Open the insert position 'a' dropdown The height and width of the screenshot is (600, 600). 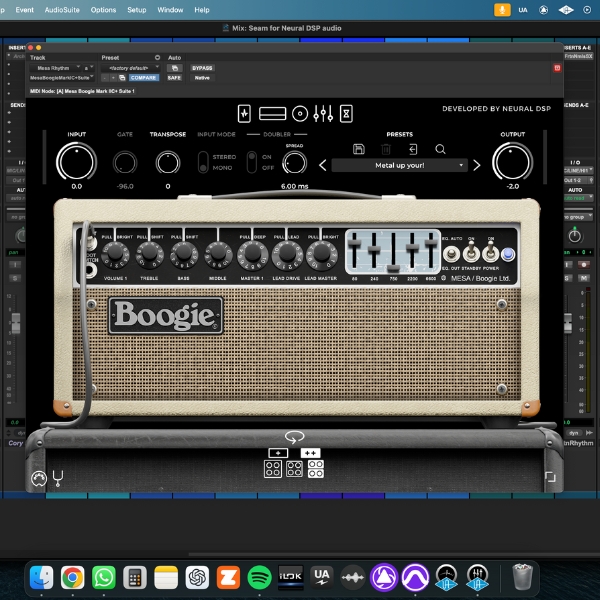pos(89,68)
